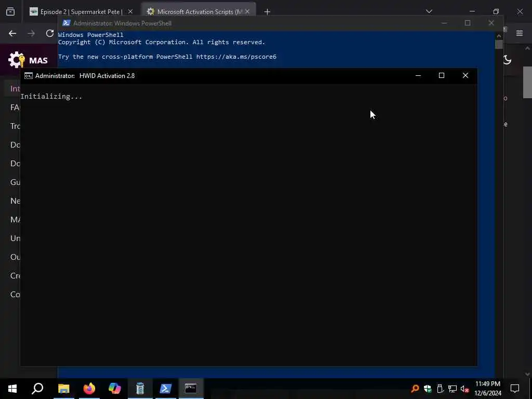Viewport: 532px width, 399px height.
Task: Go back in browser history
Action: (12, 33)
